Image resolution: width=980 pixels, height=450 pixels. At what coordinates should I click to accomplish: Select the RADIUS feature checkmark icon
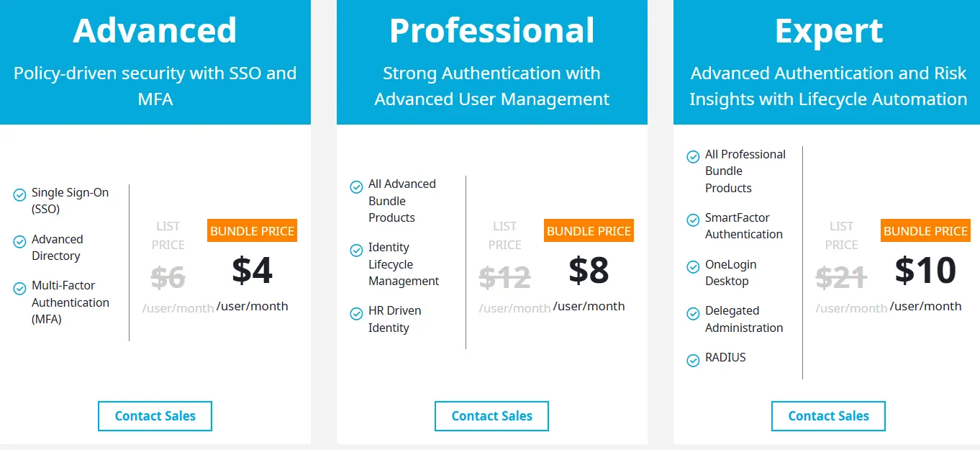(693, 358)
